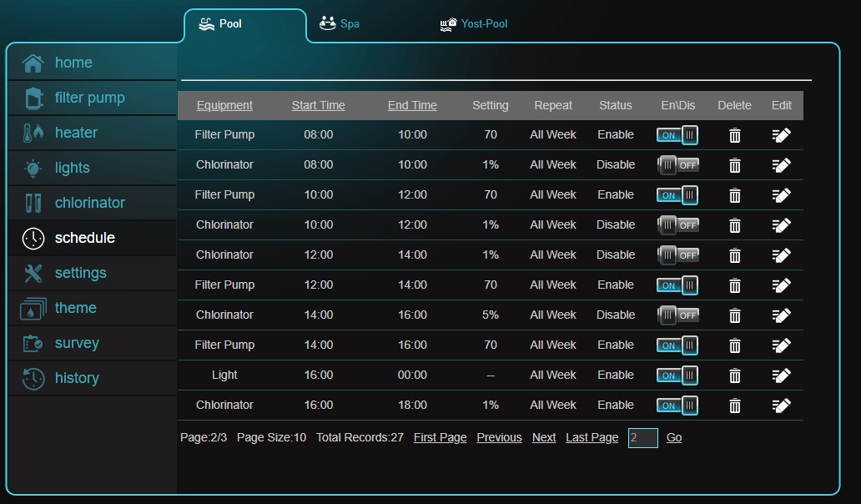
Task: Switch to the Pool tab
Action: pyautogui.click(x=245, y=24)
